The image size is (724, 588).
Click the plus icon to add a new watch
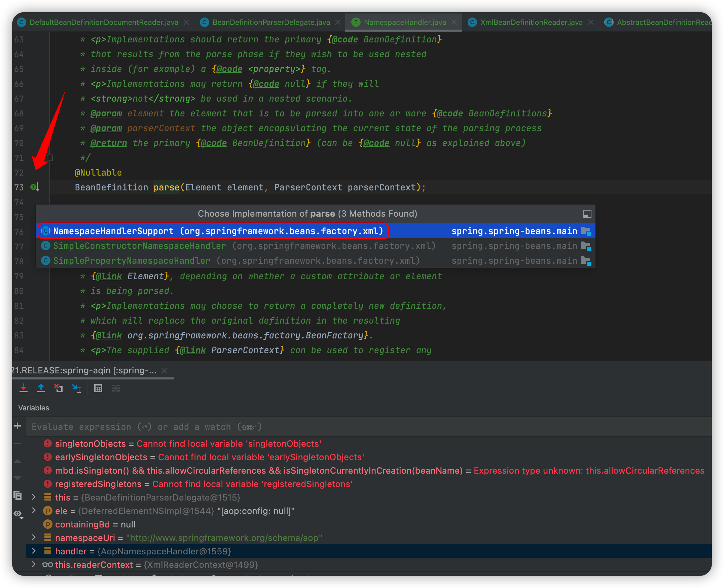pyautogui.click(x=18, y=426)
